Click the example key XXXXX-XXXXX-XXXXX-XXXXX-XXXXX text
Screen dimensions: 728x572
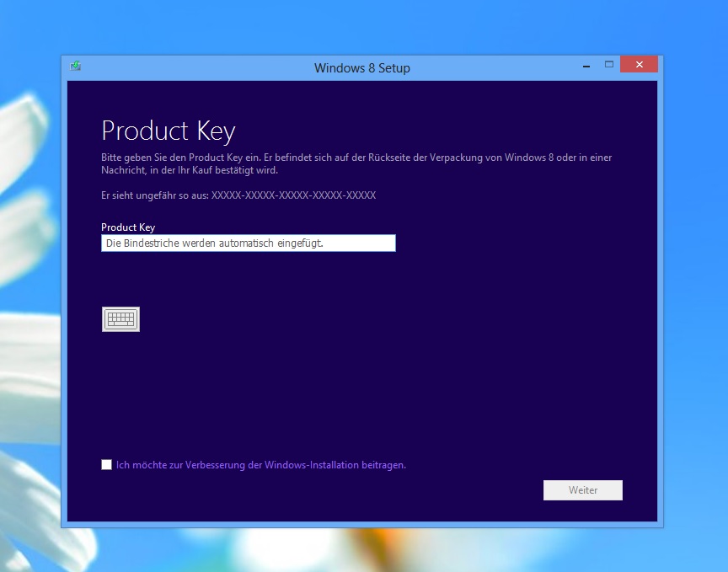pyautogui.click(x=293, y=195)
